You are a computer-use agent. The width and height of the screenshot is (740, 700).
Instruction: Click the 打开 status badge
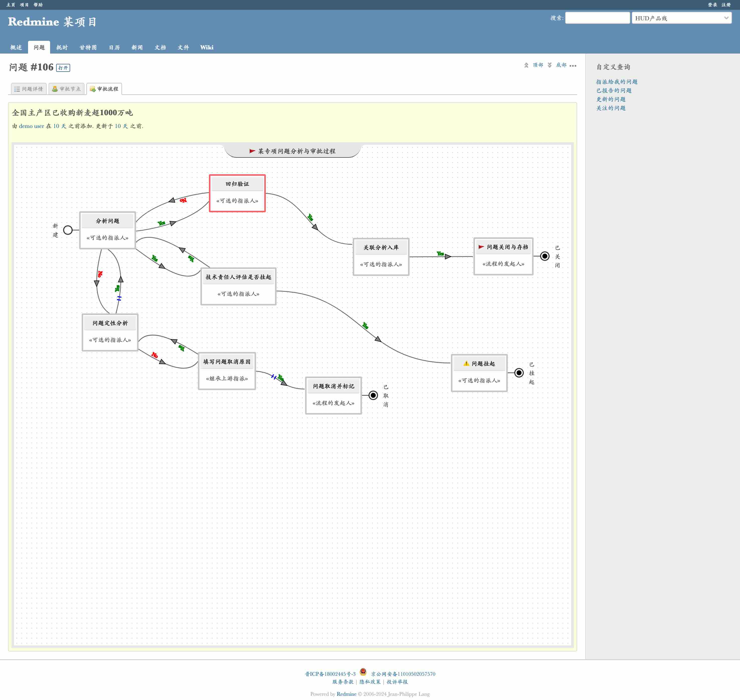63,68
